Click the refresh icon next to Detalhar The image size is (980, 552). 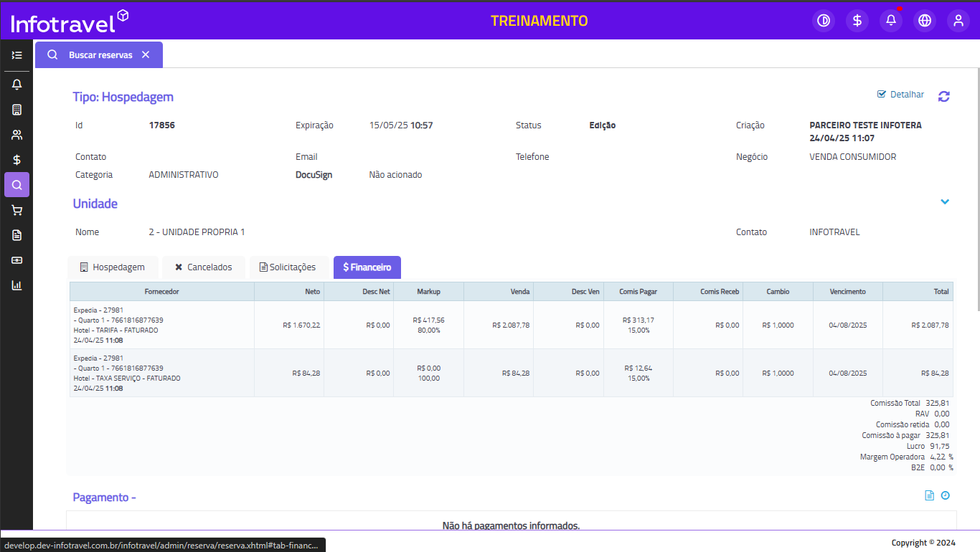pyautogui.click(x=944, y=97)
